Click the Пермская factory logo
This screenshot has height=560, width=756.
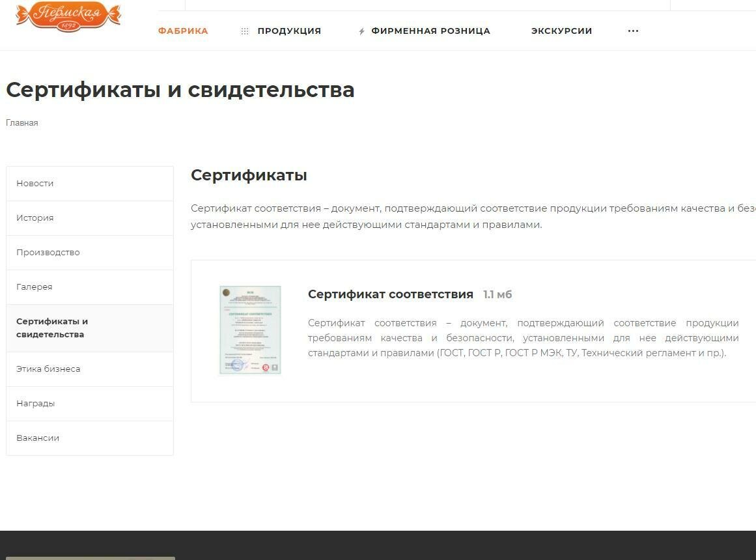point(68,16)
